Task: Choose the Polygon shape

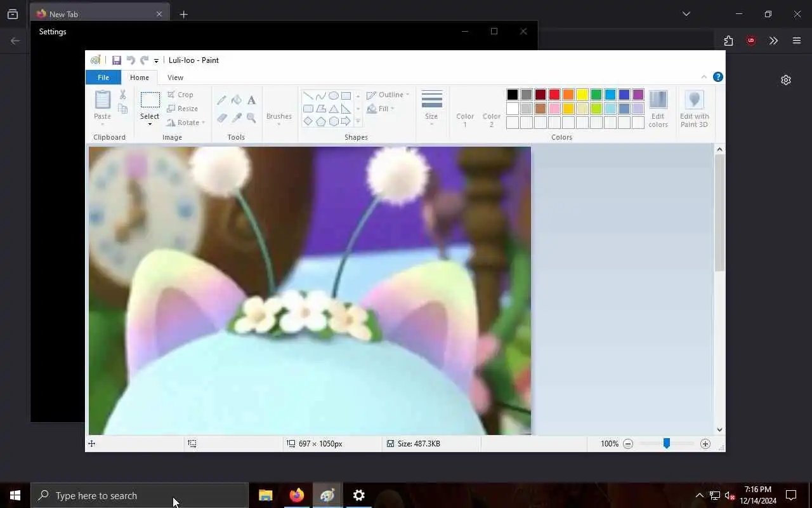Action: pyautogui.click(x=320, y=109)
